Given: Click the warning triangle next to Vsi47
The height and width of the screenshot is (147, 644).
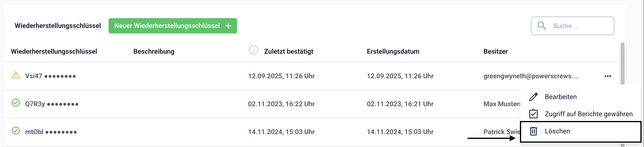Looking at the screenshot, I should 16,75.
